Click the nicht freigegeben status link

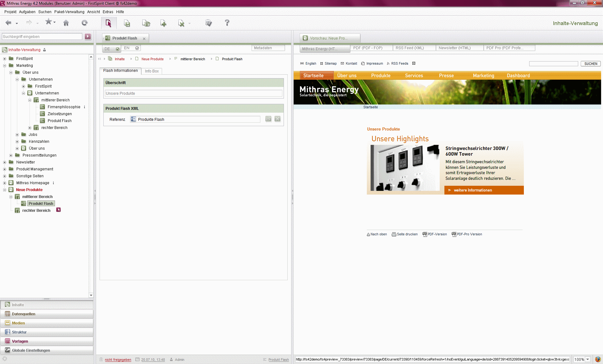[x=118, y=360]
